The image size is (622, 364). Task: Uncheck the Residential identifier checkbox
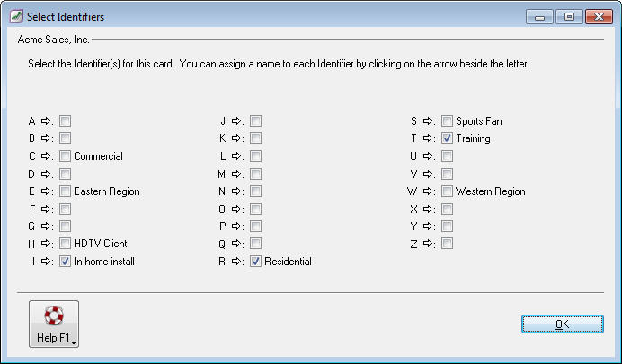click(x=256, y=261)
